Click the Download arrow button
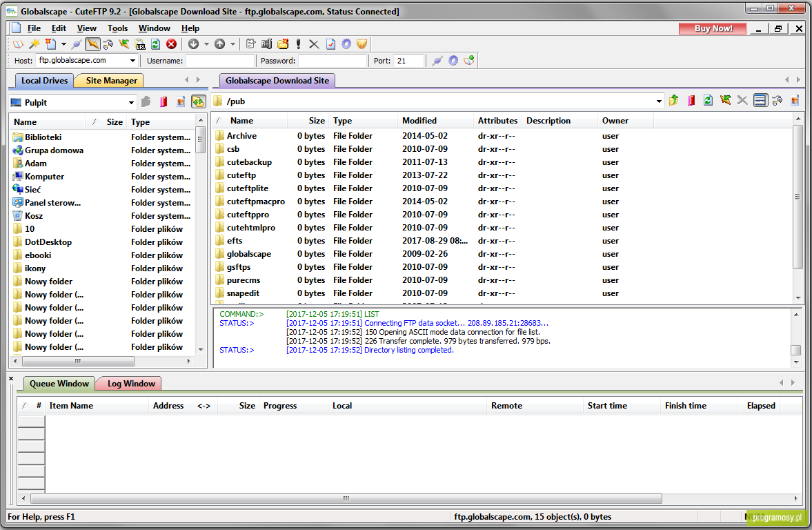 [x=194, y=44]
